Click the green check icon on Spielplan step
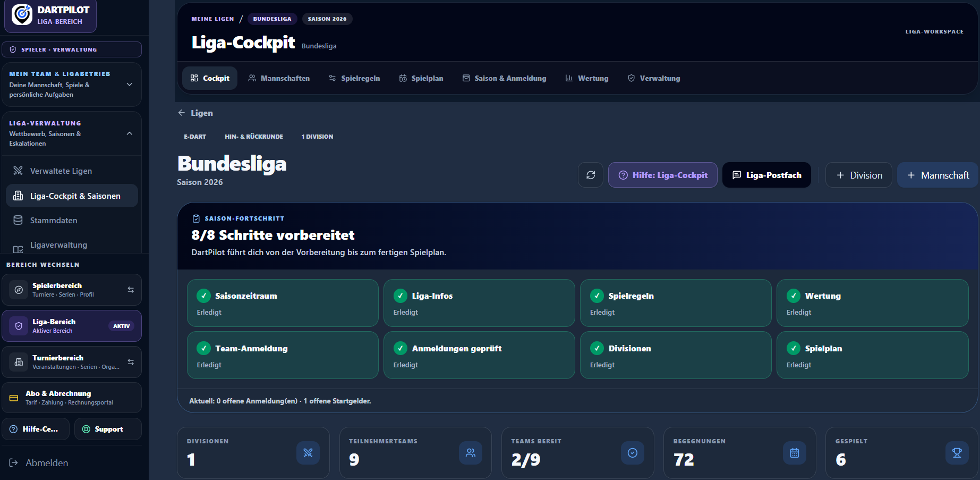 (x=794, y=348)
